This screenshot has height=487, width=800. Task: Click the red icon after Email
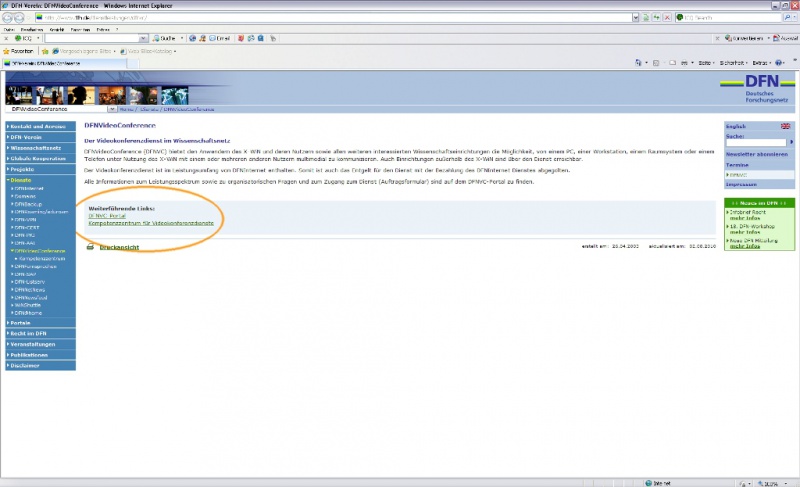coord(241,38)
